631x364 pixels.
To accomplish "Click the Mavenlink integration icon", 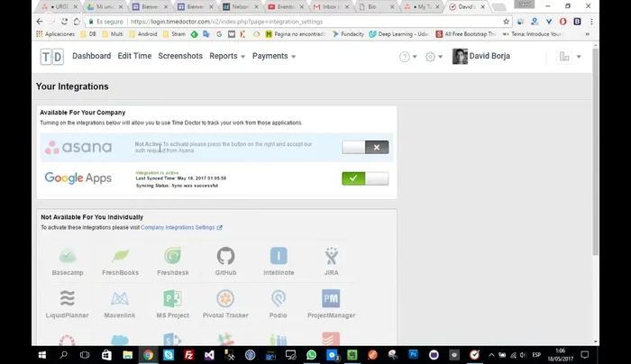I will coord(120,298).
